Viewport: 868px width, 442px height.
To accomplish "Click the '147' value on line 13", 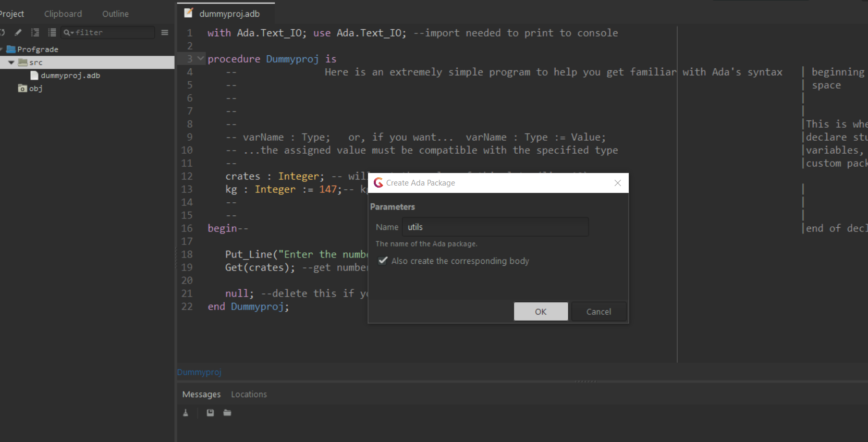I will (x=328, y=189).
